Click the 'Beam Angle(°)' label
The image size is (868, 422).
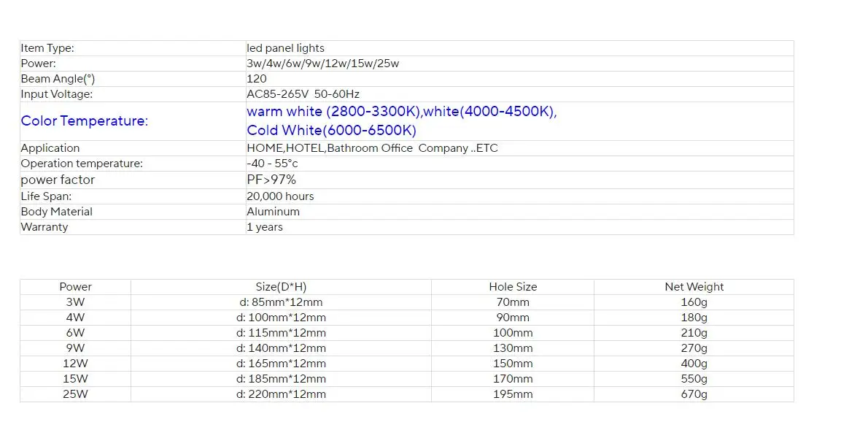(58, 79)
